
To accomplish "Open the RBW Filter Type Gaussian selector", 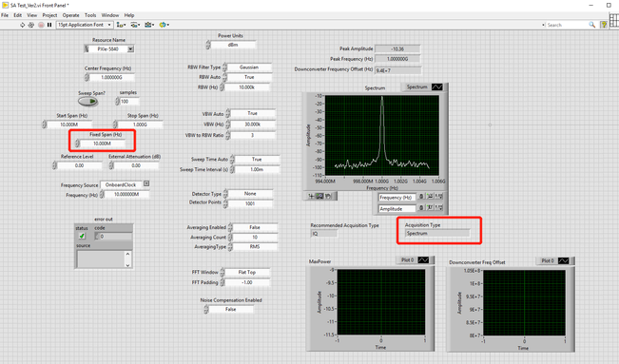I will [249, 67].
